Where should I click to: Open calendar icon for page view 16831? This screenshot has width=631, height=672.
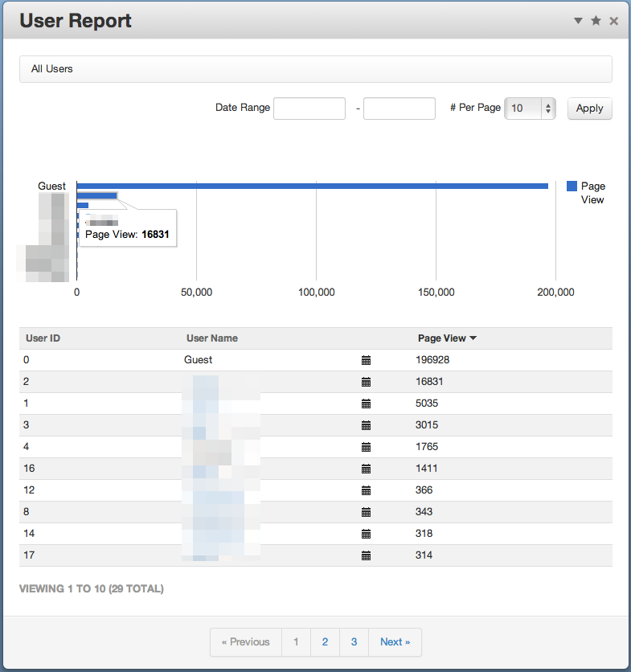(366, 382)
